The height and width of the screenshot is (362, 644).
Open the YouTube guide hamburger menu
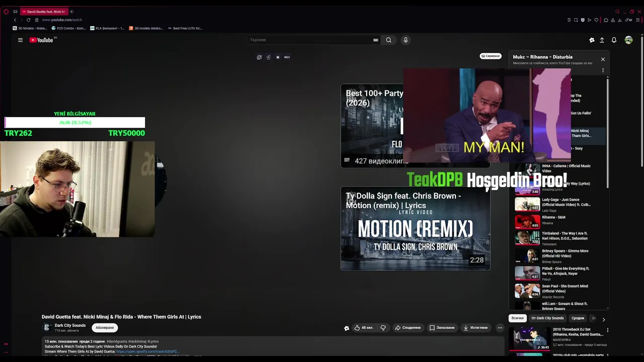click(x=20, y=40)
